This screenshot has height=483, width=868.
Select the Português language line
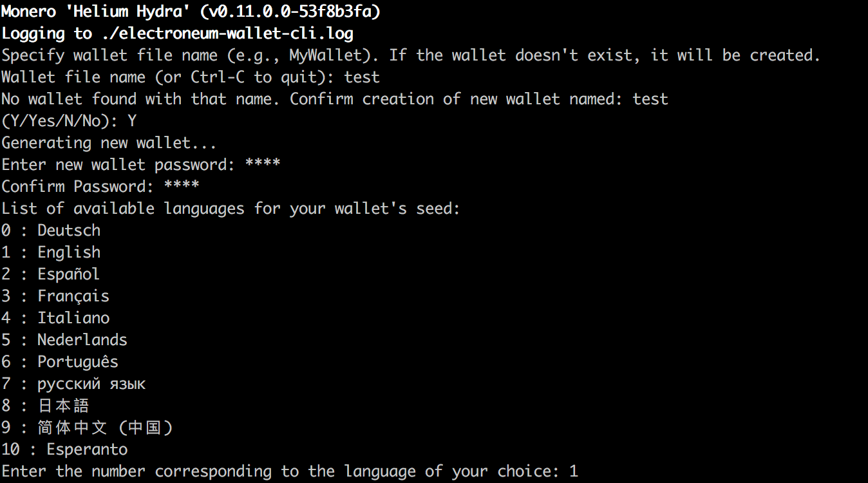(60, 362)
